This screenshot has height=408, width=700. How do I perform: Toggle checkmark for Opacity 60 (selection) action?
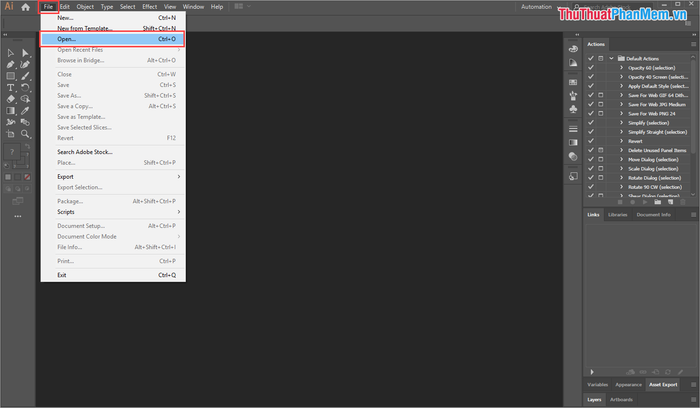(x=591, y=68)
